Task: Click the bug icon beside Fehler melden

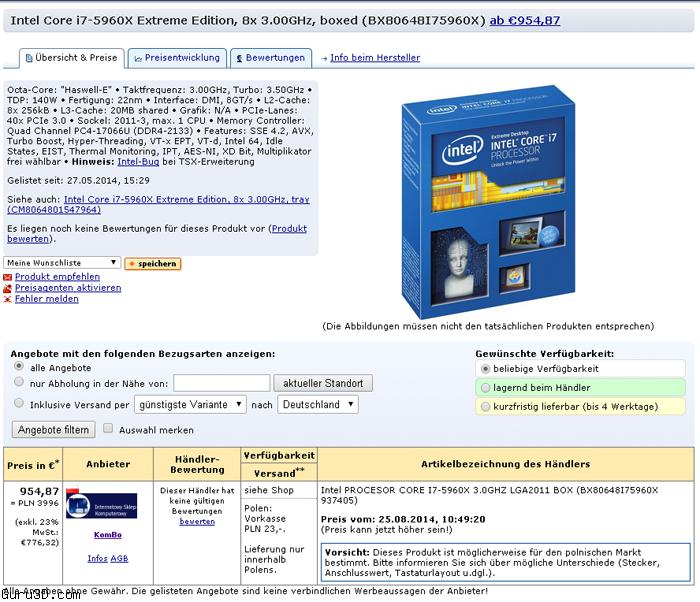Action: pos(7,299)
